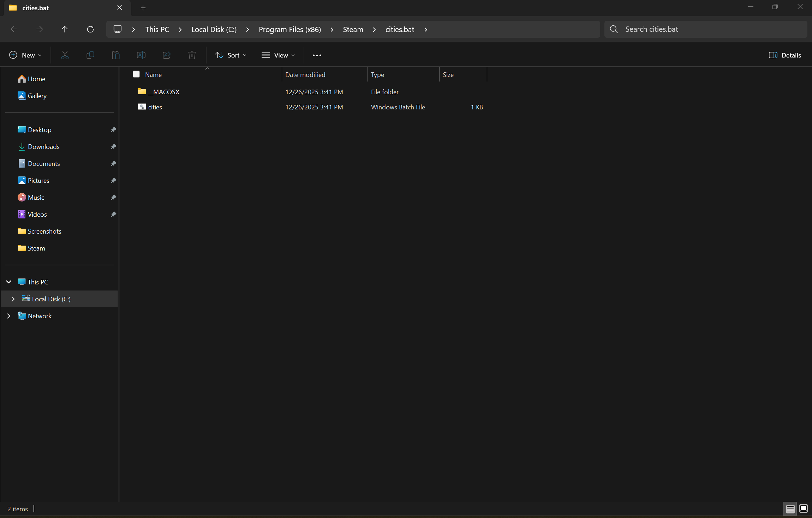Click the Copy icon in toolbar
The image size is (812, 518).
(x=90, y=55)
